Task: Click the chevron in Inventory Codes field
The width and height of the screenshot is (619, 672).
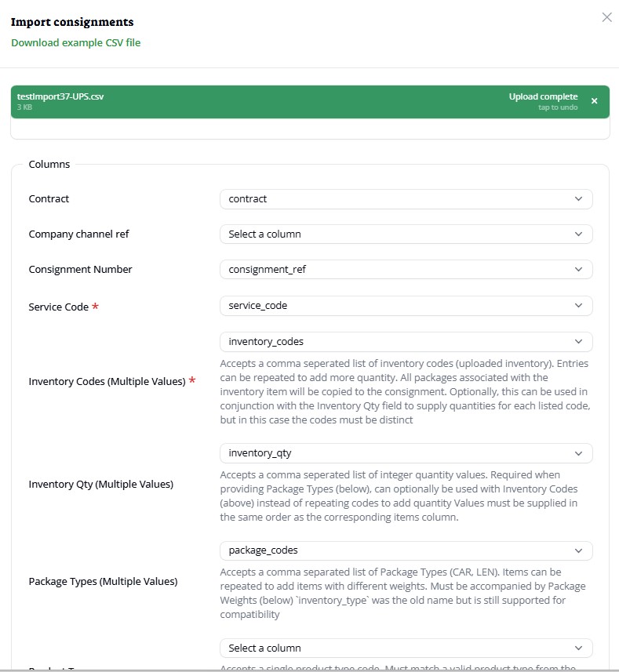Action: pos(579,342)
